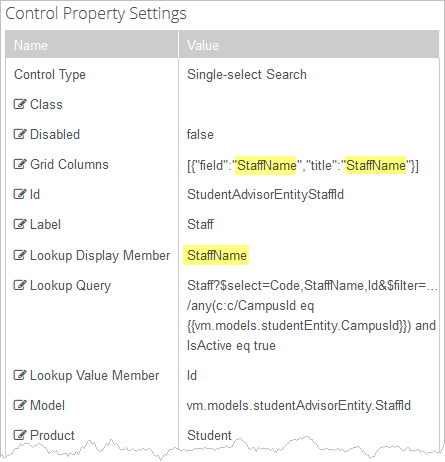Viewport: 445px width, 462px height.
Task: Click the edit icon beside Id
Action: (20, 194)
